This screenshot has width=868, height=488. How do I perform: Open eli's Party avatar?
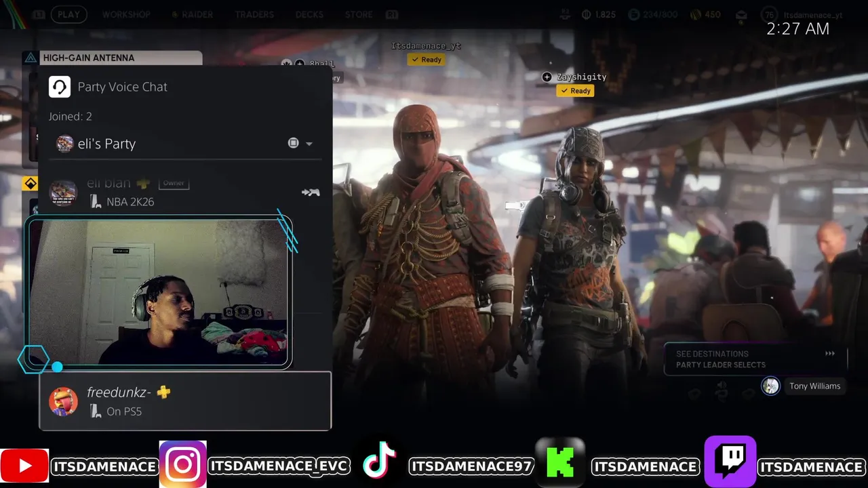tap(64, 144)
